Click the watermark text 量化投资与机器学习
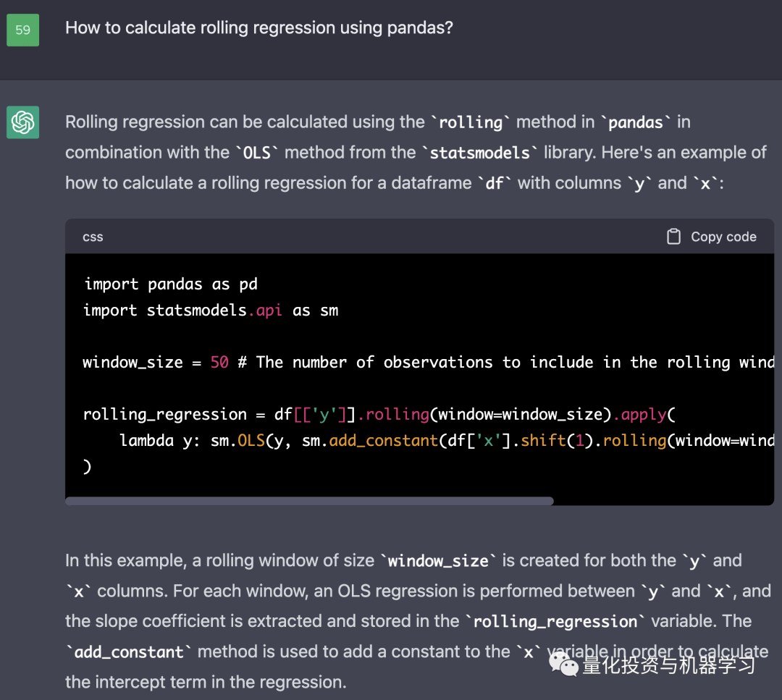This screenshot has width=782, height=700. (x=668, y=664)
